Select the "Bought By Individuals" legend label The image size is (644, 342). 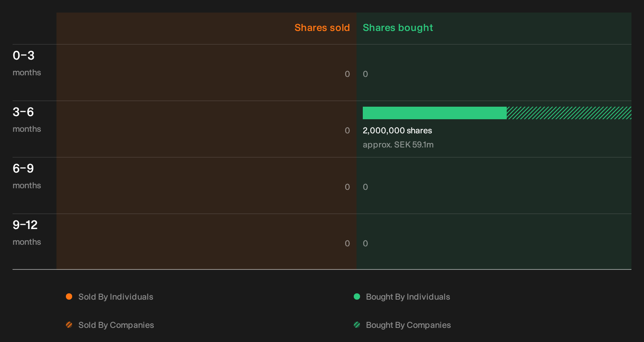[x=408, y=297]
